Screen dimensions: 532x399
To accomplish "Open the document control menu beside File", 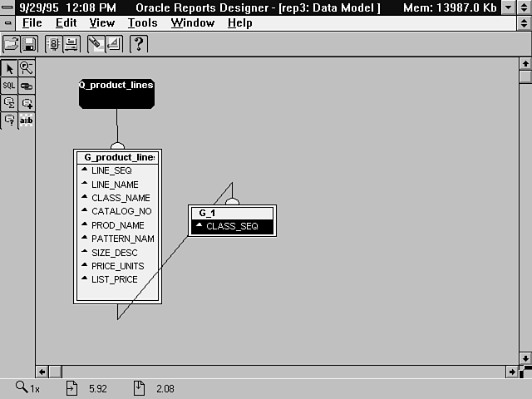I will coord(8,23).
